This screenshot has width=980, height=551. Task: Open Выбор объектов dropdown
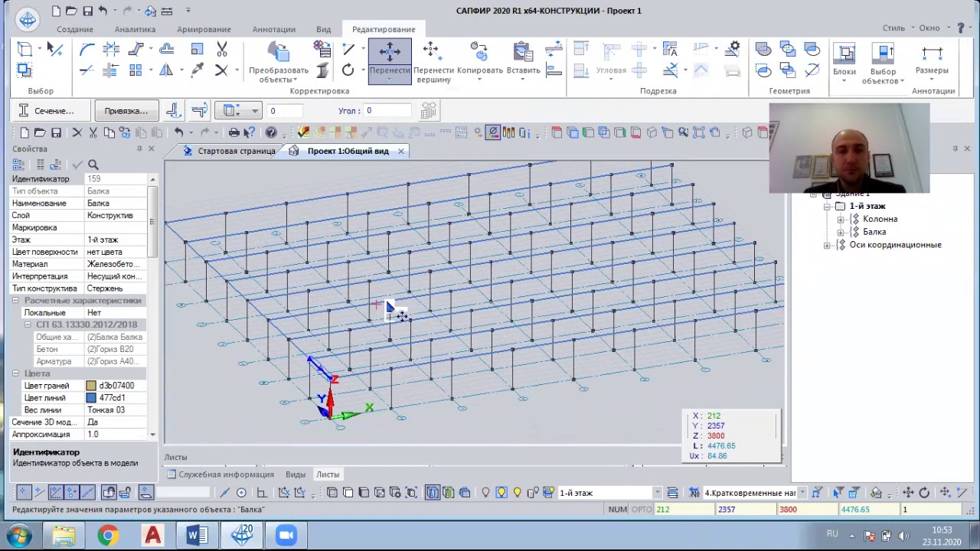click(x=883, y=75)
